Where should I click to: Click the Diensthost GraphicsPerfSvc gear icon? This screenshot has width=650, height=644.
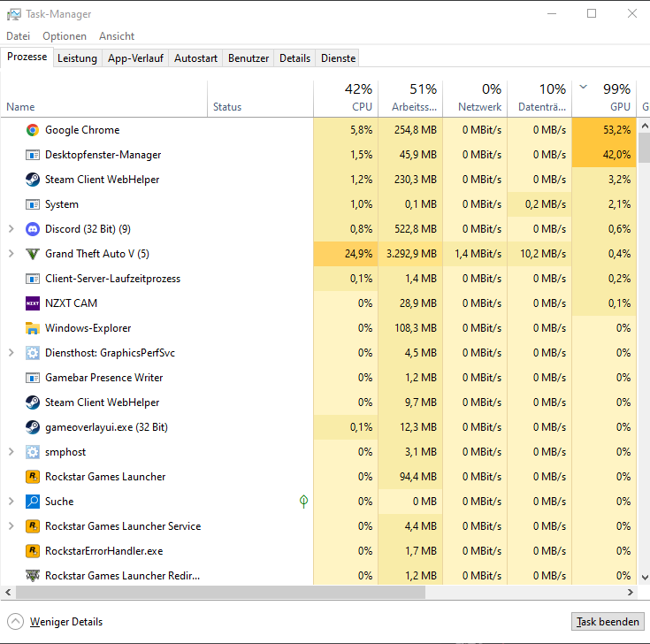(x=33, y=353)
